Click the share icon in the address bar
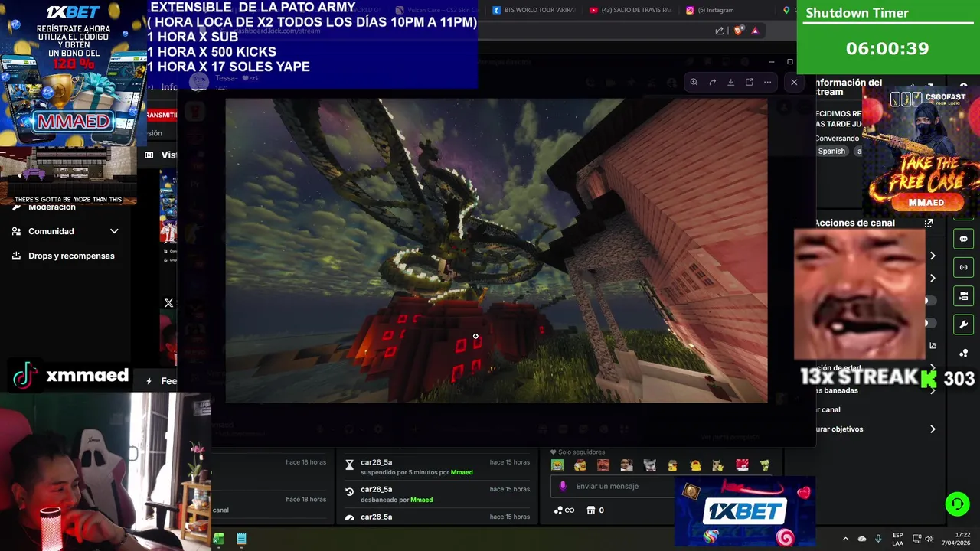 click(720, 31)
